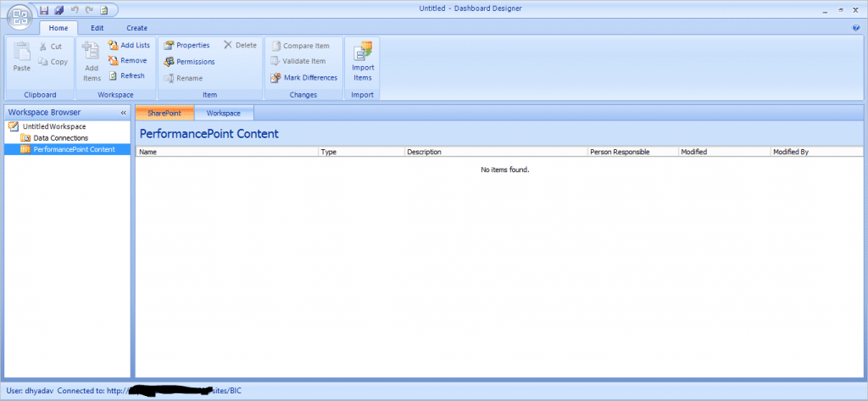Open Help via the question mark icon
Viewport: 868px width, 401px height.
856,27
